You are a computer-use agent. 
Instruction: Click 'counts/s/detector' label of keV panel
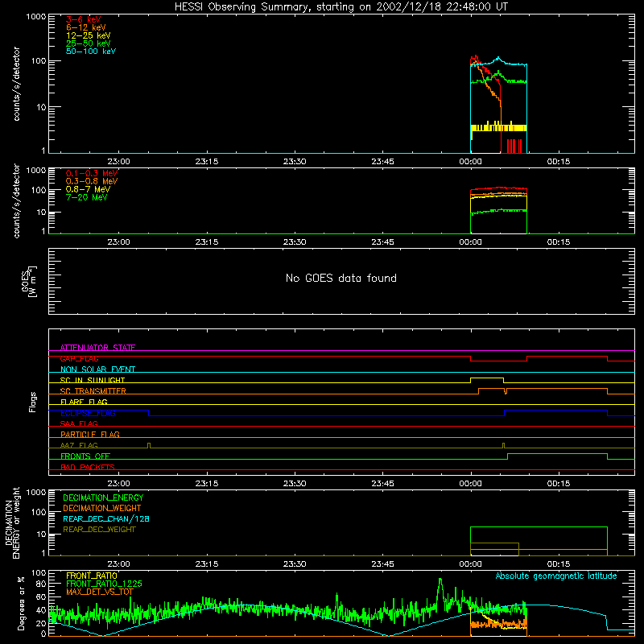pyautogui.click(x=16, y=84)
